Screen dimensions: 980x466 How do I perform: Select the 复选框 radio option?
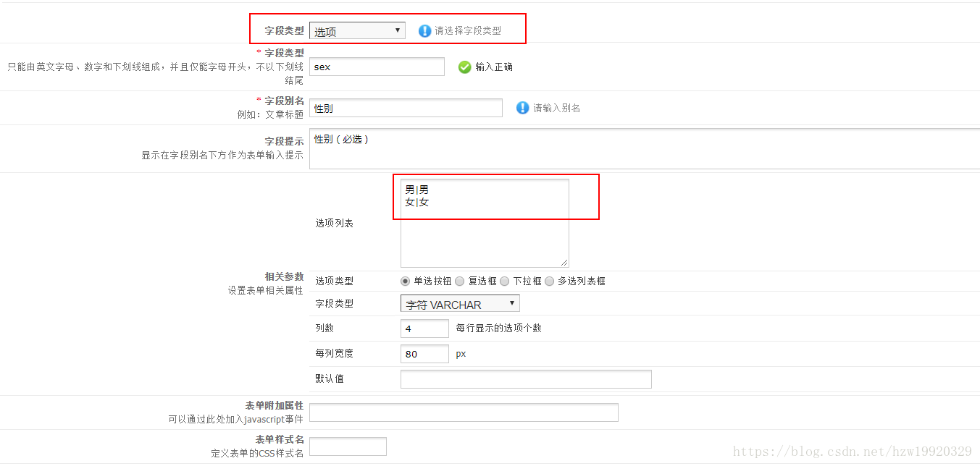459,281
